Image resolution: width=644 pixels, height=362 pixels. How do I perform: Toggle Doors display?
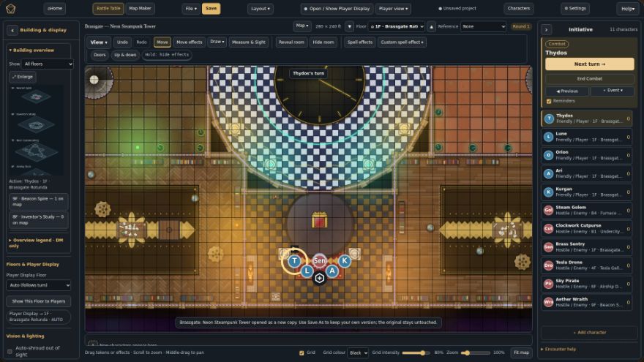click(100, 55)
